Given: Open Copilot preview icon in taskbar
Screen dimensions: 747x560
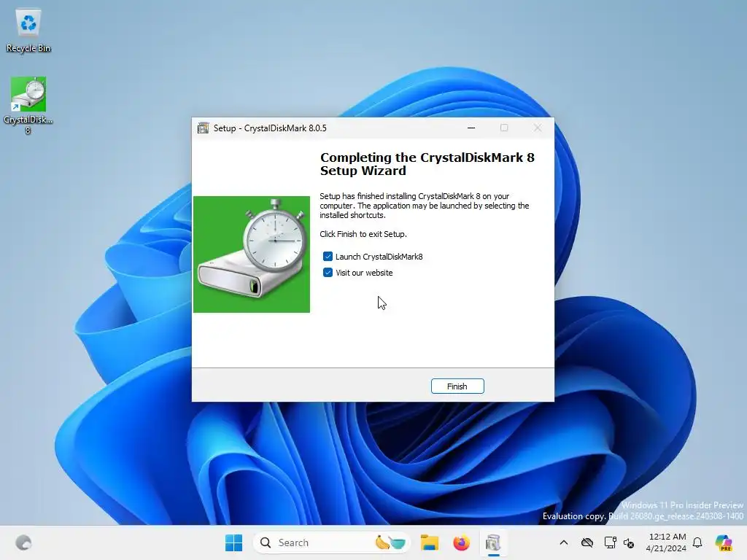Looking at the screenshot, I should pos(724,542).
